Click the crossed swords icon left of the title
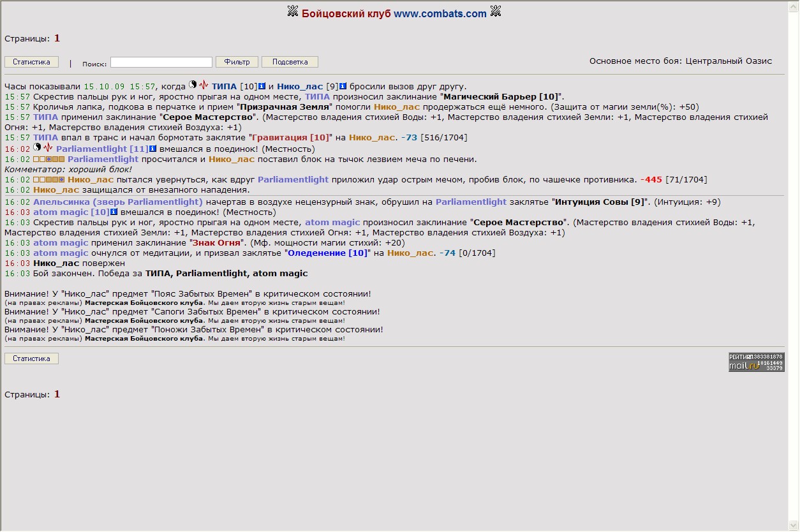This screenshot has height=532, width=800. [293, 11]
